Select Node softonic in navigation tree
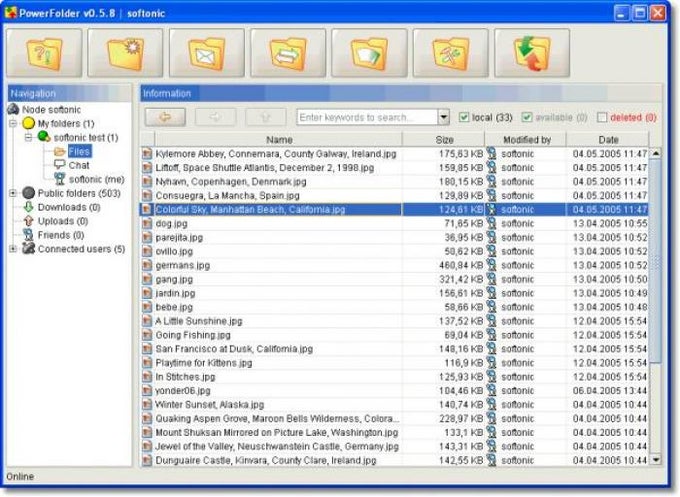 point(51,110)
